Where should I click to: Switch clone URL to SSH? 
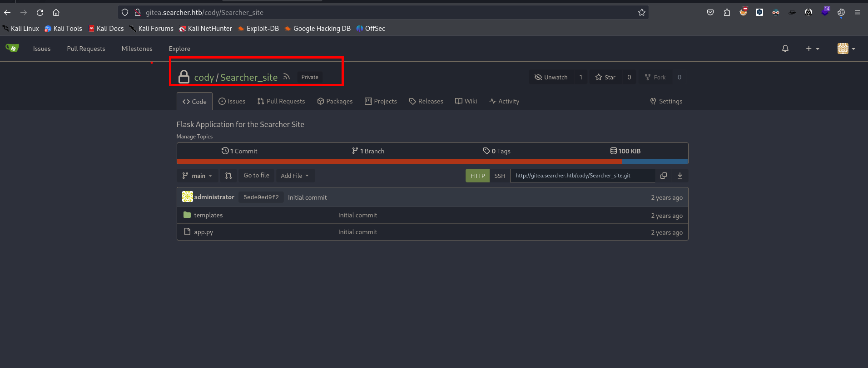click(499, 176)
